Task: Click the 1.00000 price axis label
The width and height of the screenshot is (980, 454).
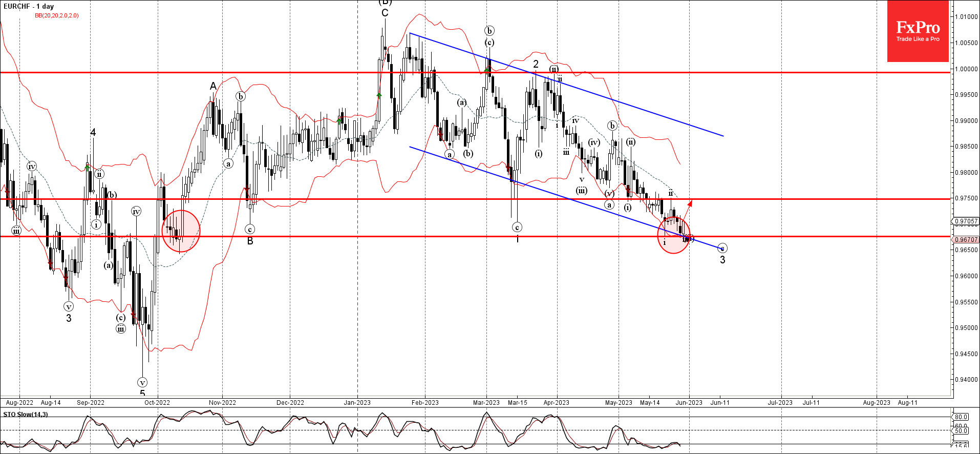Action: pos(966,69)
